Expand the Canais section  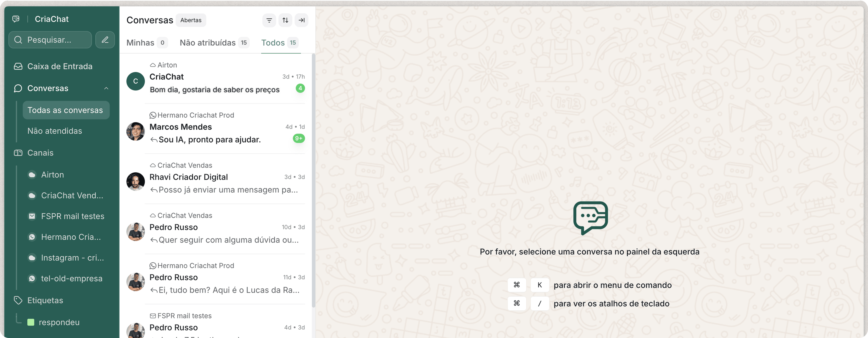tap(40, 153)
